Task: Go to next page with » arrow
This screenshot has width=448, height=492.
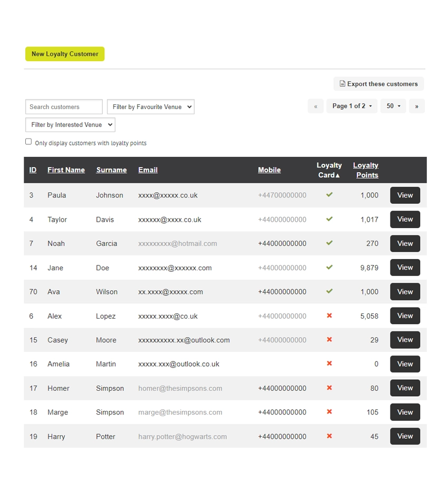Action: click(416, 106)
